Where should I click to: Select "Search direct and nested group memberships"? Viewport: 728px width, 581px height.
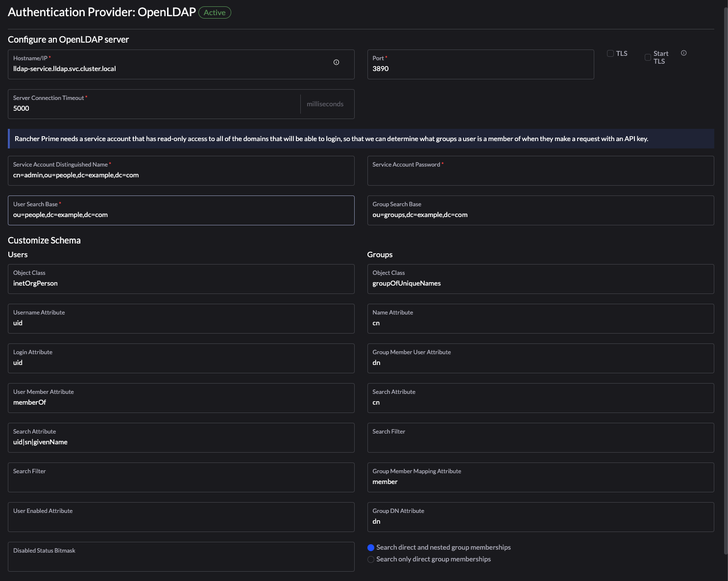[x=371, y=547]
